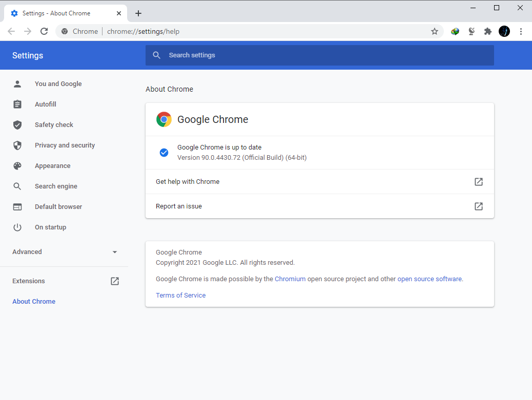532x400 pixels.
Task: Click the browser forward arrow
Action: (28, 32)
